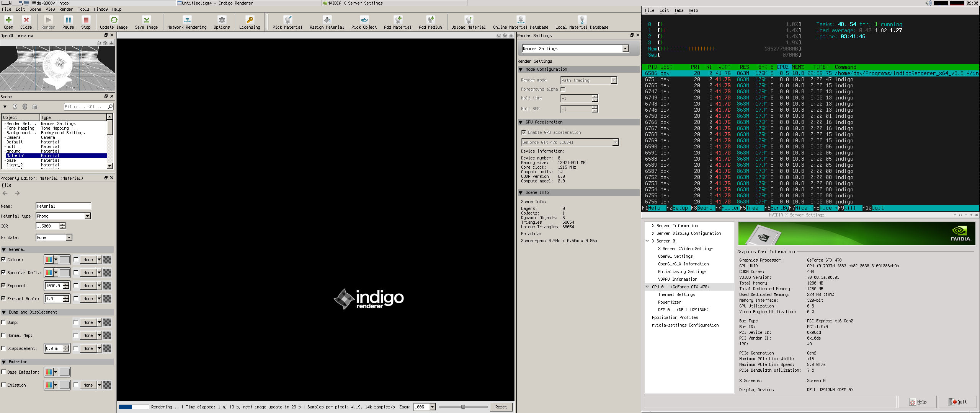Toggle the Bump checkbox
Image resolution: width=980 pixels, height=413 pixels.
pos(4,322)
